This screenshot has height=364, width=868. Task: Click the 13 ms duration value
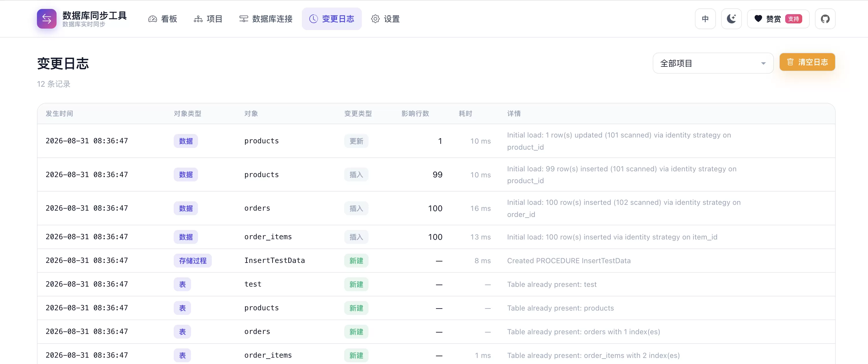click(480, 237)
